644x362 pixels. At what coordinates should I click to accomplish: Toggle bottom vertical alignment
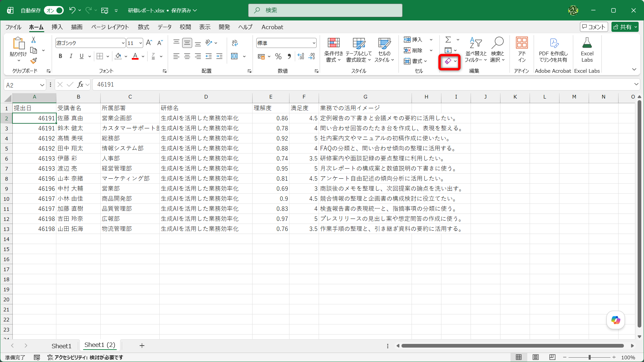pos(198,43)
